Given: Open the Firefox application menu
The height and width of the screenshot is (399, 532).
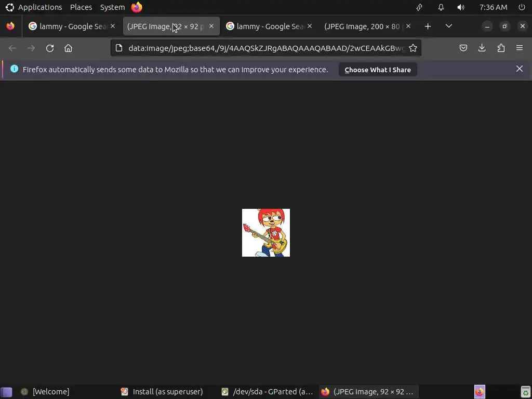Looking at the screenshot, I should click(x=520, y=48).
